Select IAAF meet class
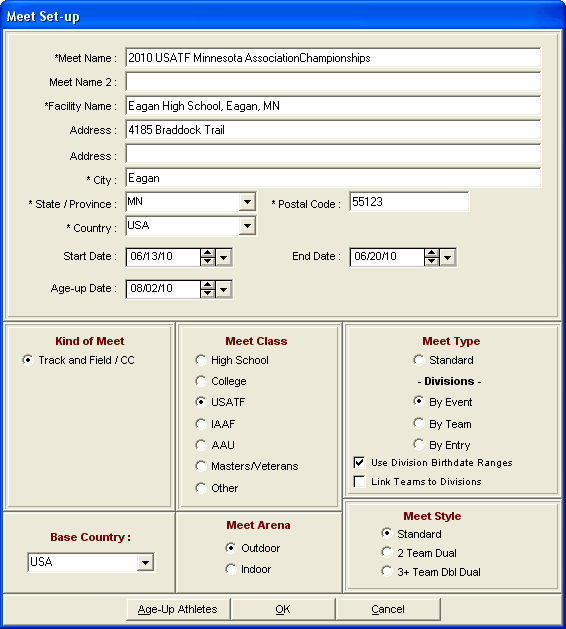Viewport: 566px width, 629px height. [201, 424]
